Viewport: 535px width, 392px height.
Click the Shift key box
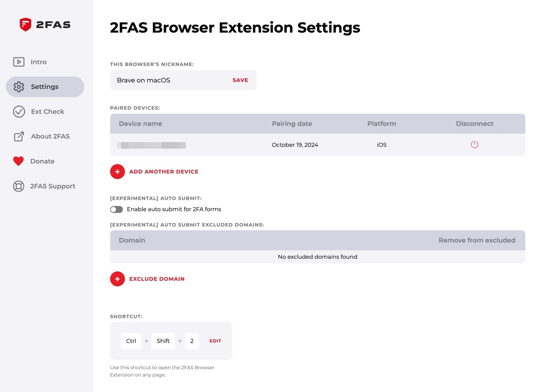point(163,341)
